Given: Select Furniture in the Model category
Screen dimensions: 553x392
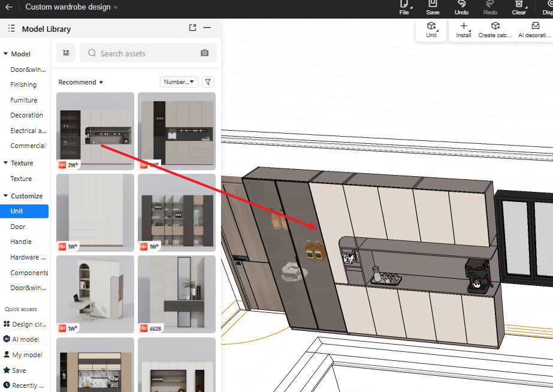Looking at the screenshot, I should point(24,100).
